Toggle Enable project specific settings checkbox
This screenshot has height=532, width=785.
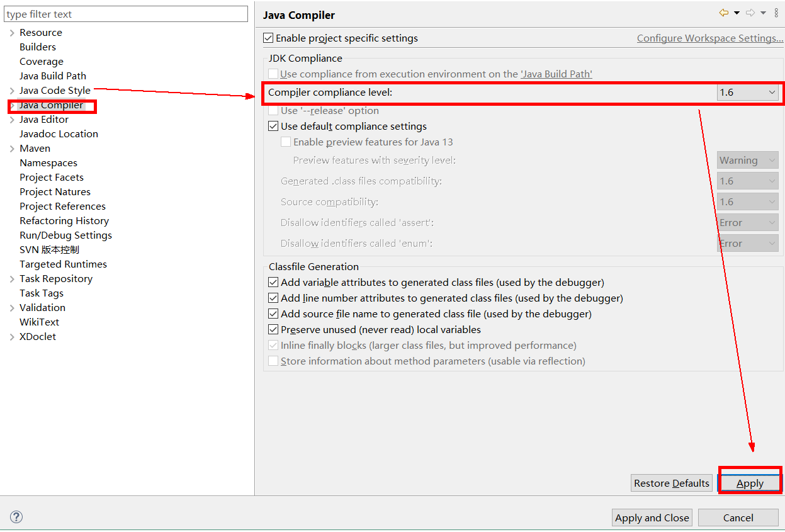[269, 38]
